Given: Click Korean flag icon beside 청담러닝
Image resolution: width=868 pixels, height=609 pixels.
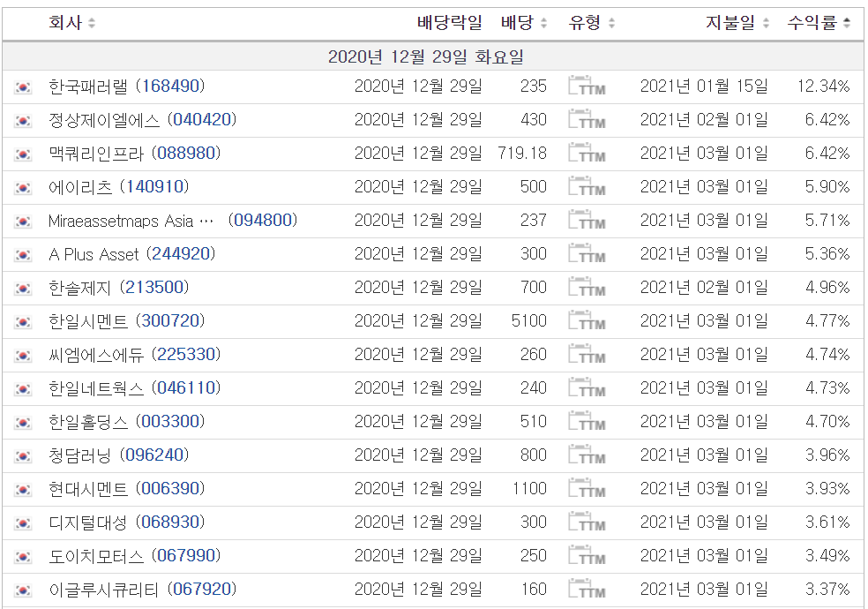Looking at the screenshot, I should click(x=23, y=456).
